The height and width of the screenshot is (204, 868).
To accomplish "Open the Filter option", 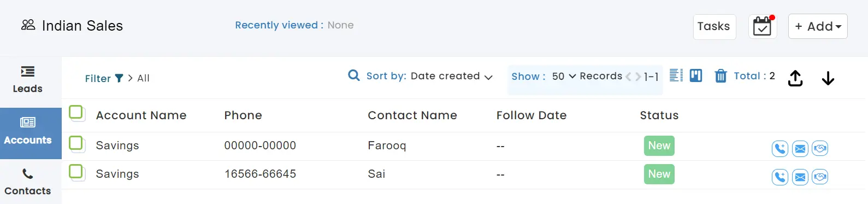I will coord(104,78).
